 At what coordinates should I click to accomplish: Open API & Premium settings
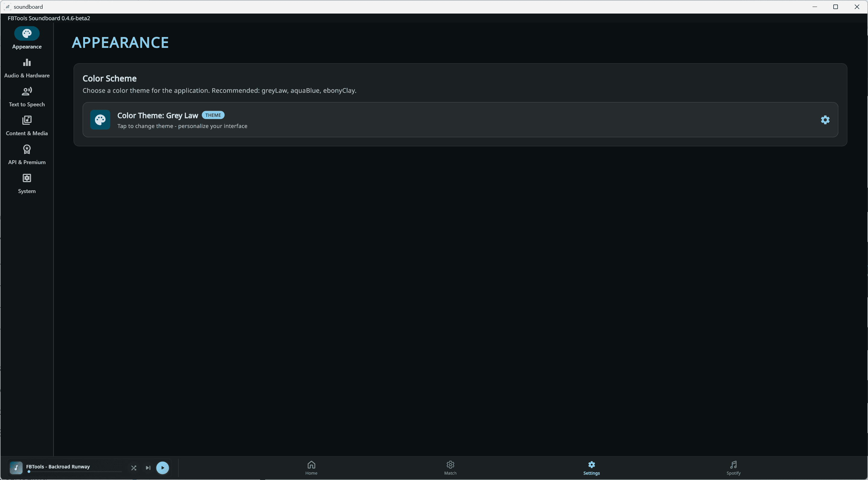[x=27, y=154]
